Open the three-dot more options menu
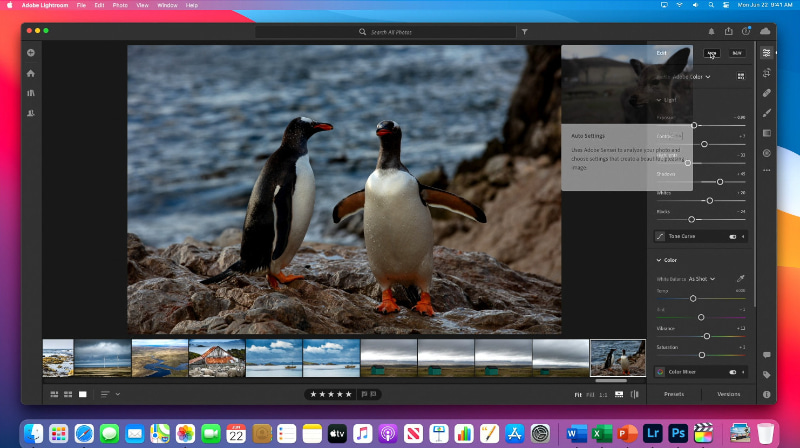 pyautogui.click(x=766, y=170)
